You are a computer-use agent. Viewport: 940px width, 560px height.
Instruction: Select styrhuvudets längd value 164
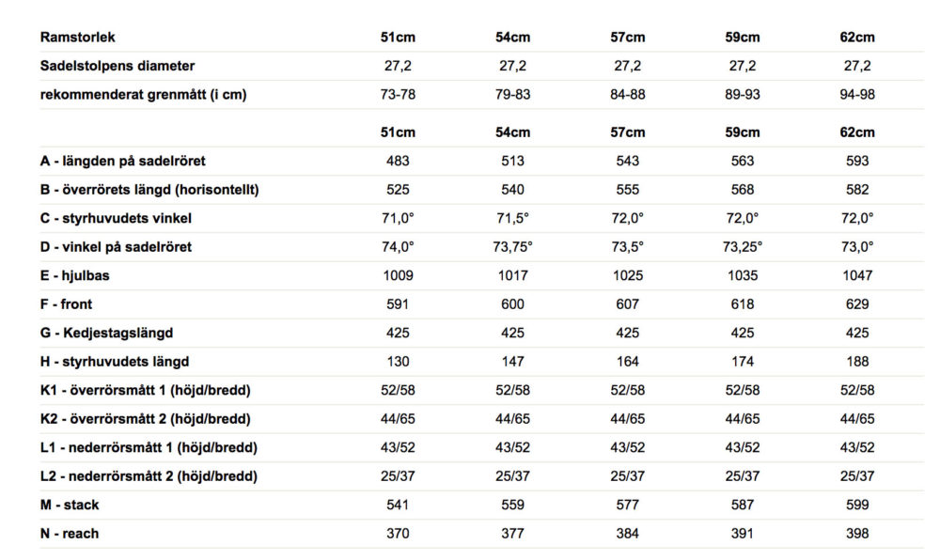[628, 362]
